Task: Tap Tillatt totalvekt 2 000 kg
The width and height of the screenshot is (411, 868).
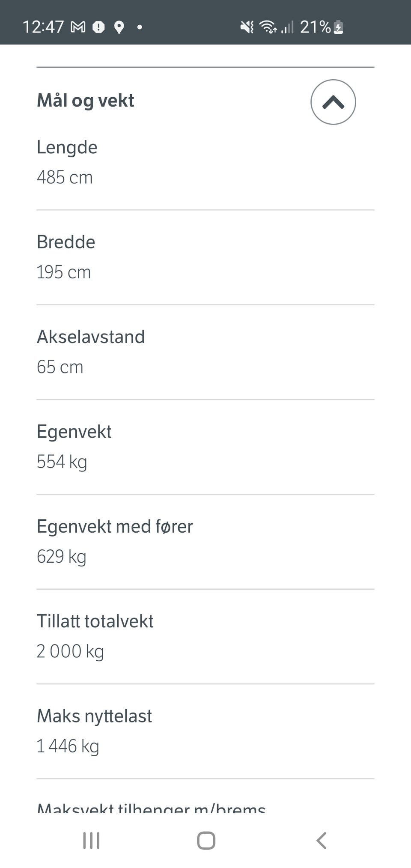Action: coord(205,636)
